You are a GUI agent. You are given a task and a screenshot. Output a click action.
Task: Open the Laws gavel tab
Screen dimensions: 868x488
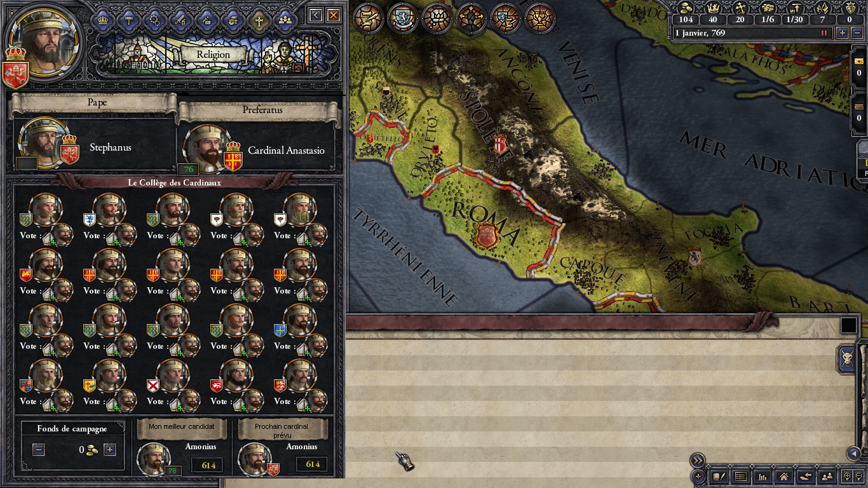(129, 19)
